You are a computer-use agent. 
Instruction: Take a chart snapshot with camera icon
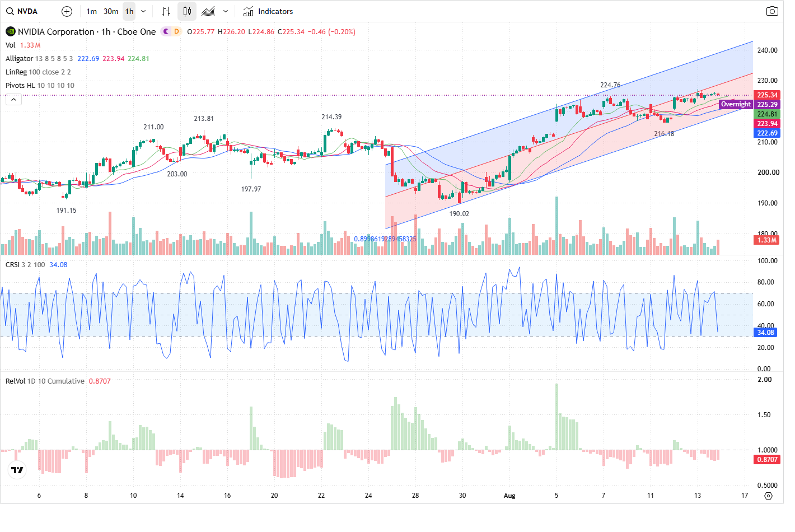tap(772, 11)
